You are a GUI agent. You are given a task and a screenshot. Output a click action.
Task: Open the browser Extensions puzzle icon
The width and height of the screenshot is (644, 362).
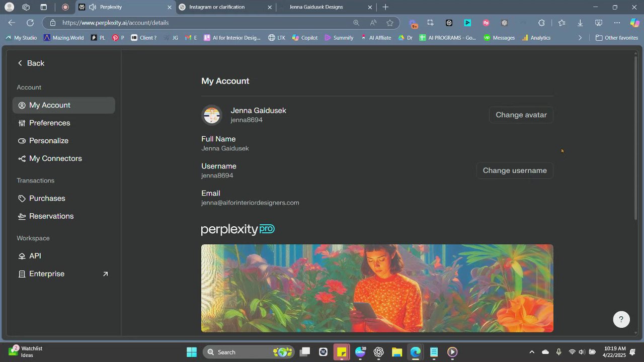point(541,23)
